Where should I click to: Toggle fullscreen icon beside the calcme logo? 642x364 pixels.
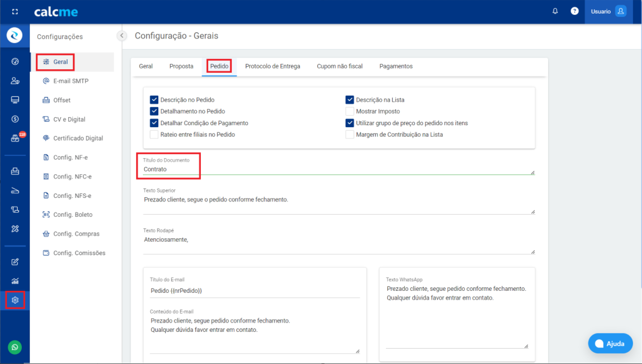(15, 12)
